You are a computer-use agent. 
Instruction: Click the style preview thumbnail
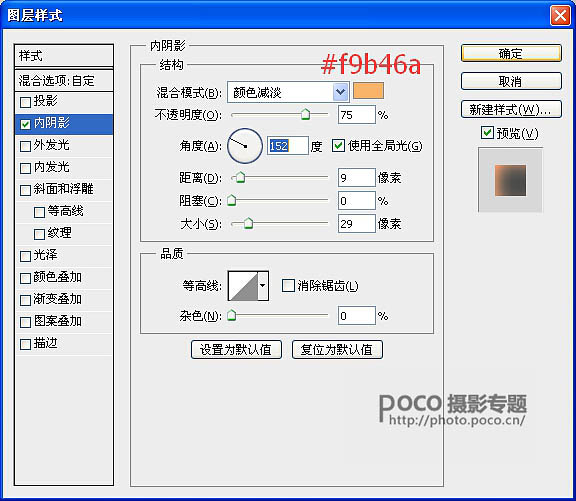point(510,180)
